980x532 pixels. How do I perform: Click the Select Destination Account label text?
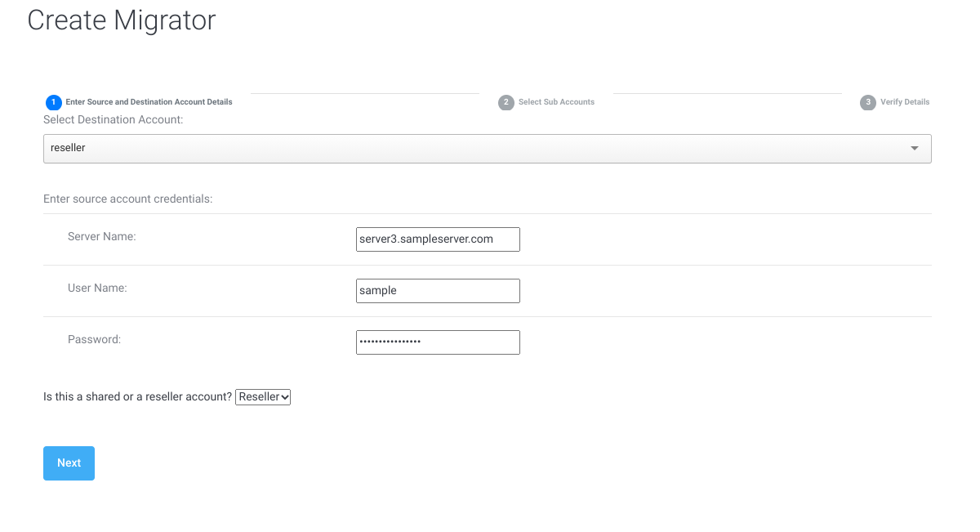pos(114,120)
